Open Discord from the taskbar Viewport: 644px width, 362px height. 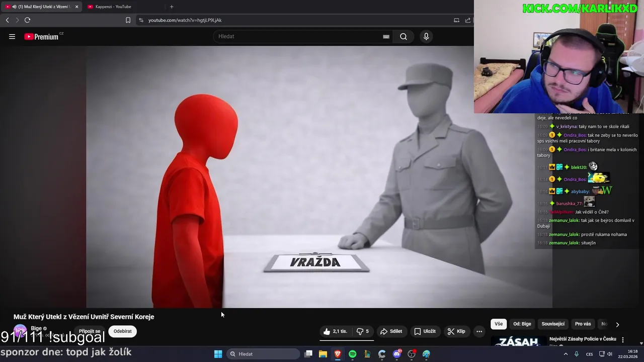[397, 354]
